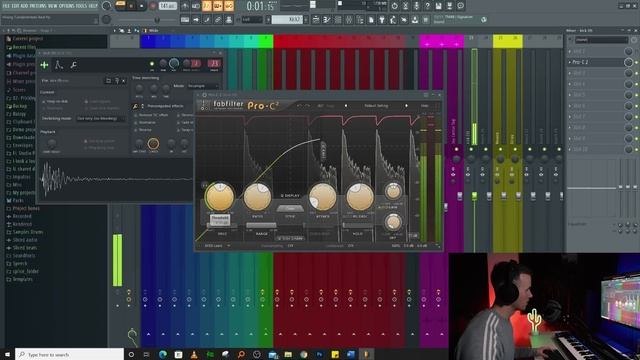Toggle the Reverse option in Precomputed effects
The image size is (640, 360).
(136, 130)
